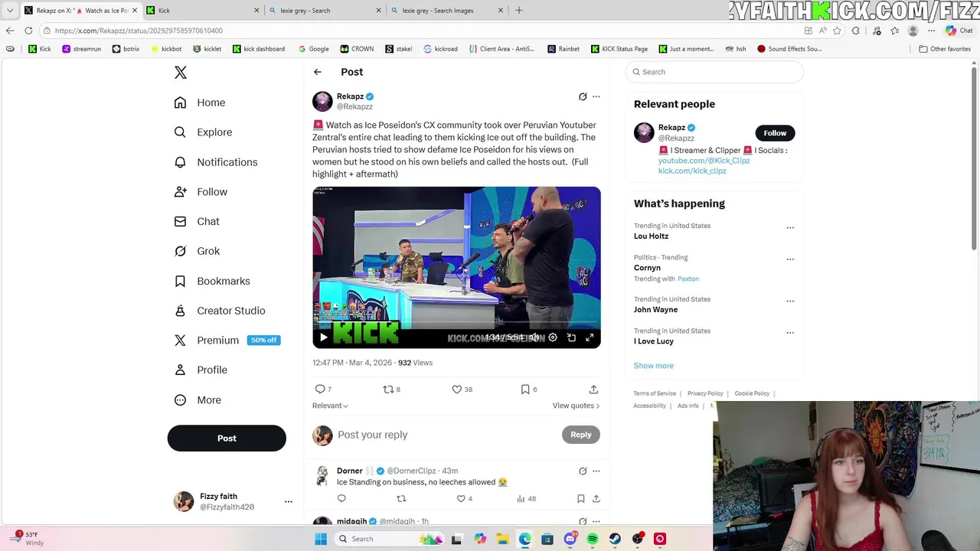Open the Terms of Service link

coord(655,393)
